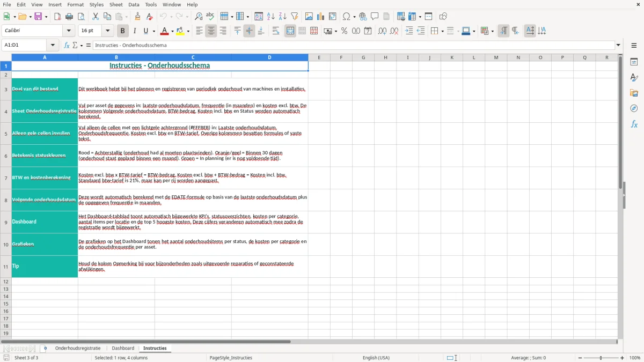Open the Select Function sum dropdown
Screen dimensions: 644x362
[x=82, y=45]
